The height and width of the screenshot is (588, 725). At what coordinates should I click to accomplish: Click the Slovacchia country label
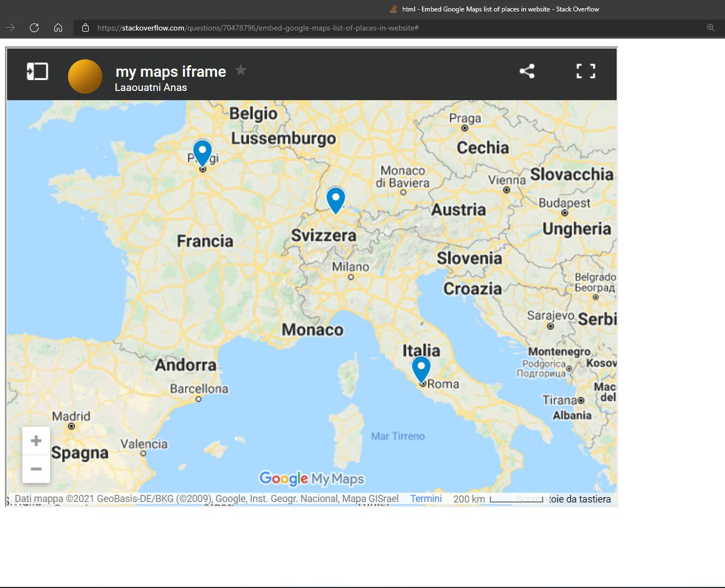(x=572, y=174)
